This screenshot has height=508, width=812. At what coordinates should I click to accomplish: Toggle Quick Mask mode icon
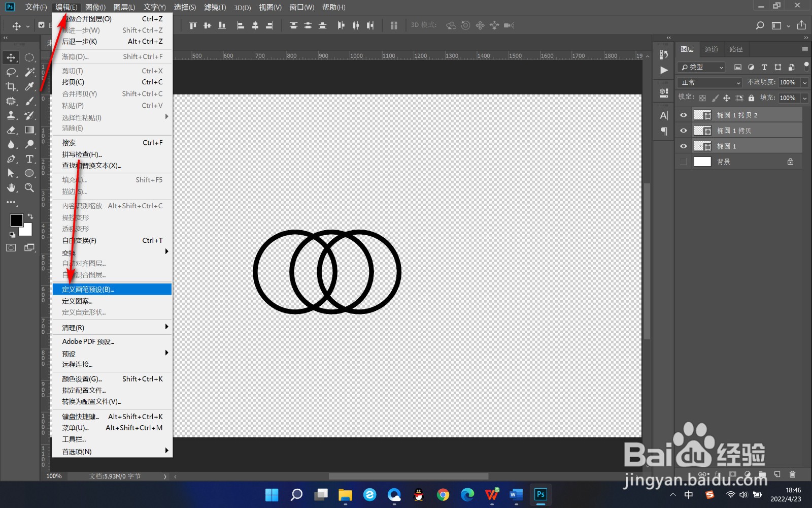11,248
